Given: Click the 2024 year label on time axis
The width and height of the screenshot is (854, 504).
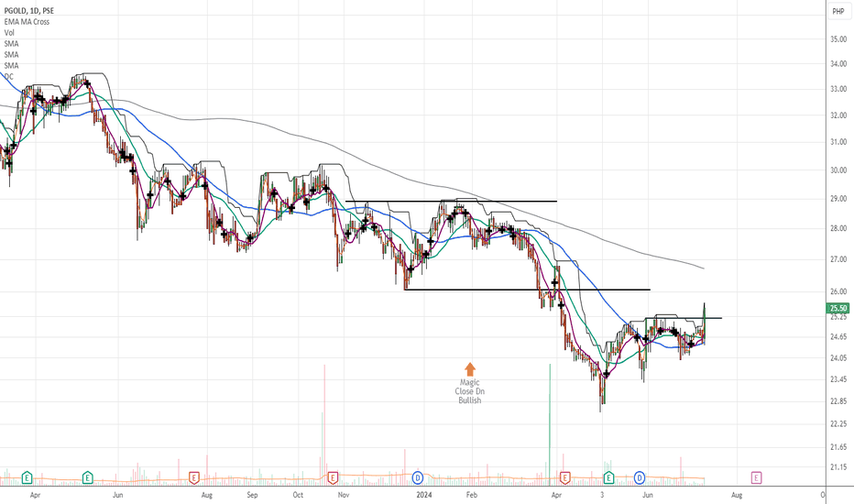Looking at the screenshot, I should (x=423, y=495).
